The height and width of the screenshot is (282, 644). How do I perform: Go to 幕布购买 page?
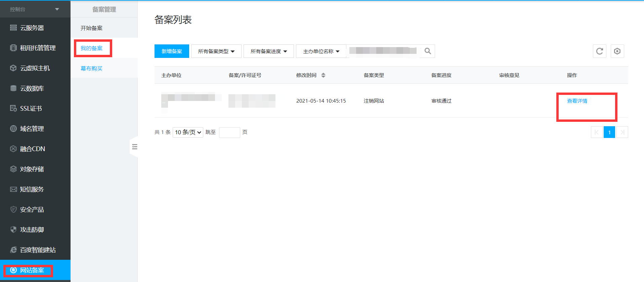coord(92,68)
